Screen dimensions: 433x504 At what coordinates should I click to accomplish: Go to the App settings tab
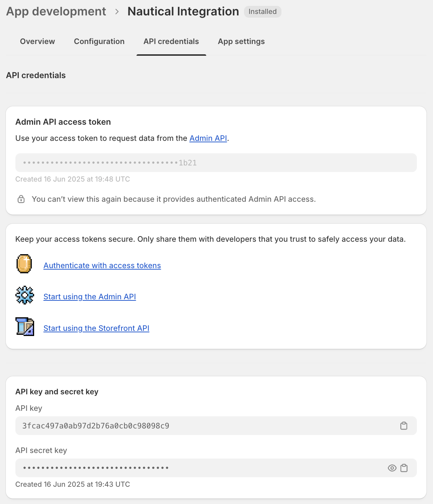[x=241, y=41]
